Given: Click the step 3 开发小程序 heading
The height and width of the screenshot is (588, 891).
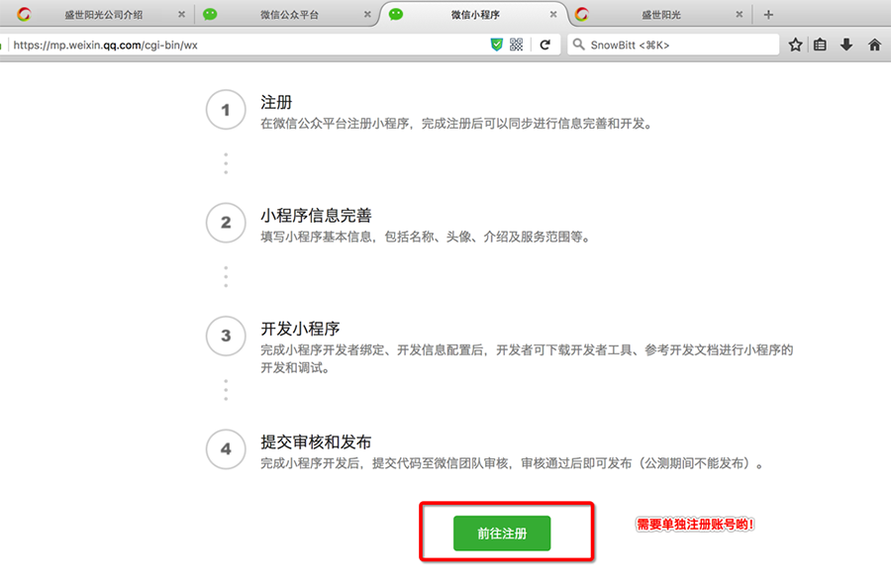Looking at the screenshot, I should [x=300, y=328].
